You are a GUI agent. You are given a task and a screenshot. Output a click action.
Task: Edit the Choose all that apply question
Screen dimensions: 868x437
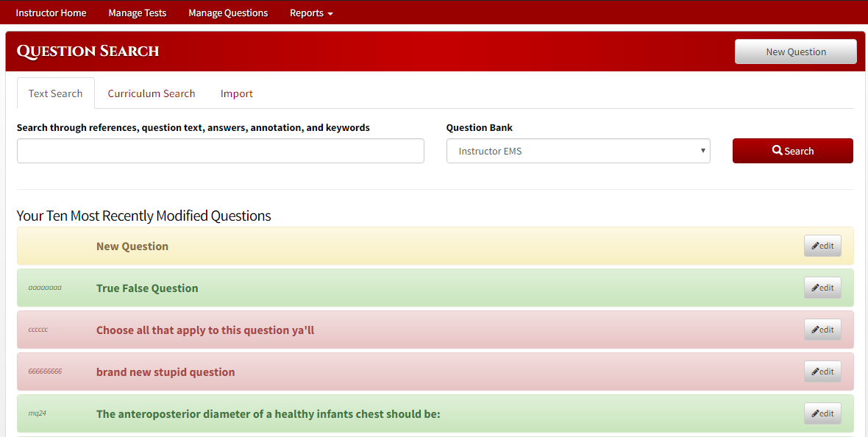(822, 330)
